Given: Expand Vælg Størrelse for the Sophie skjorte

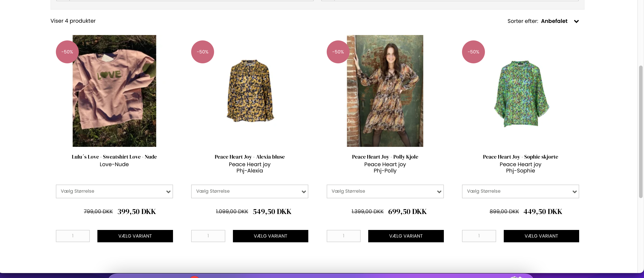Looking at the screenshot, I should [x=520, y=191].
